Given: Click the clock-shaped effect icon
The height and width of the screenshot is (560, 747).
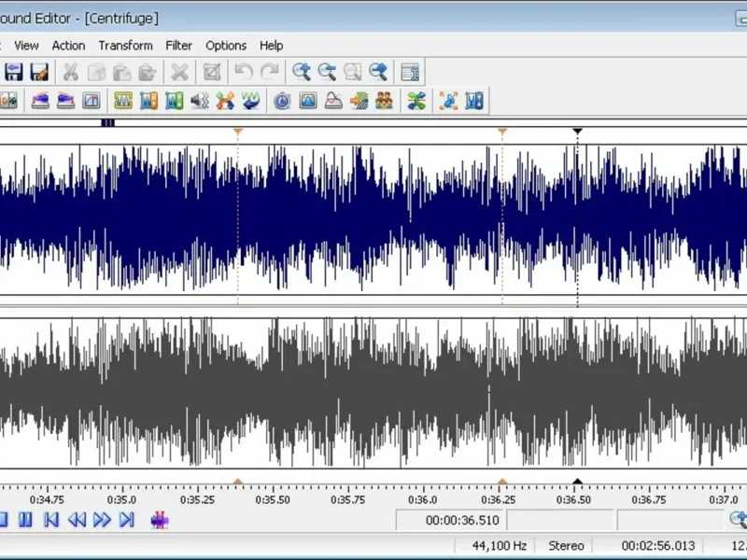Looking at the screenshot, I should pos(282,101).
